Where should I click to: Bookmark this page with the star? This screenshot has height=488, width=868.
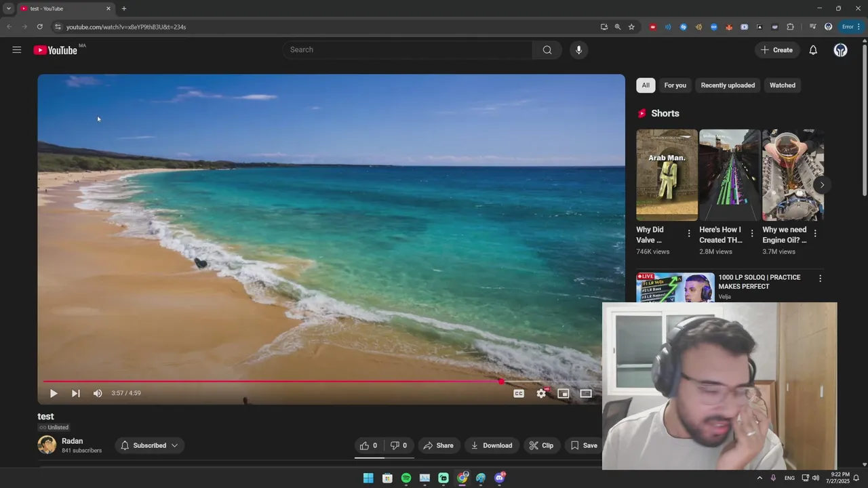pos(631,27)
